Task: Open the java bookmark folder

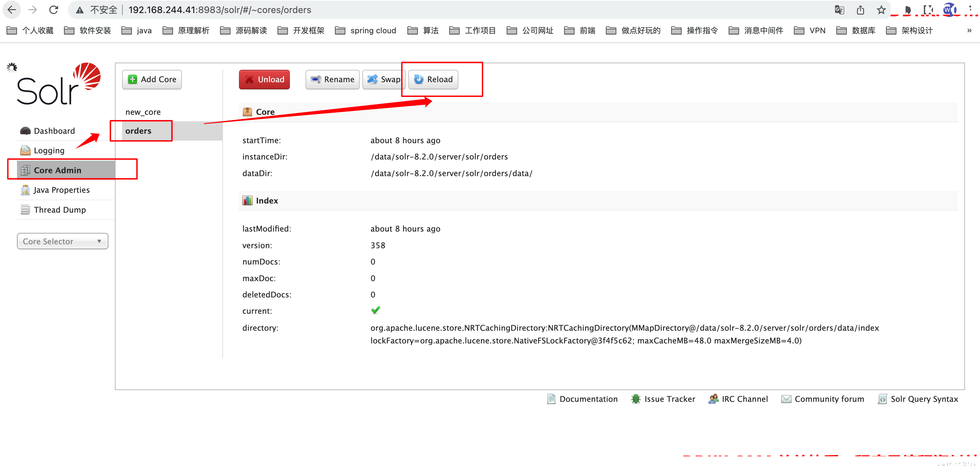Action: (x=136, y=30)
